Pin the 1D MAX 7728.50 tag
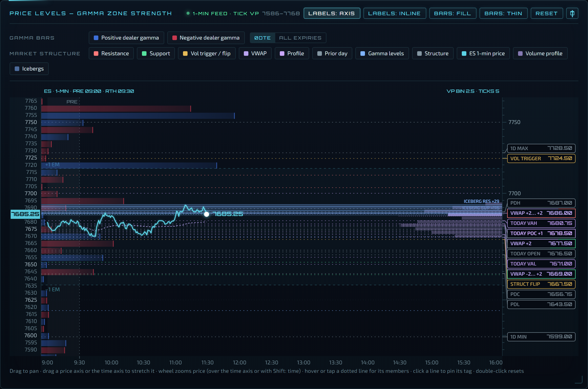This screenshot has width=588, height=389. [541, 149]
